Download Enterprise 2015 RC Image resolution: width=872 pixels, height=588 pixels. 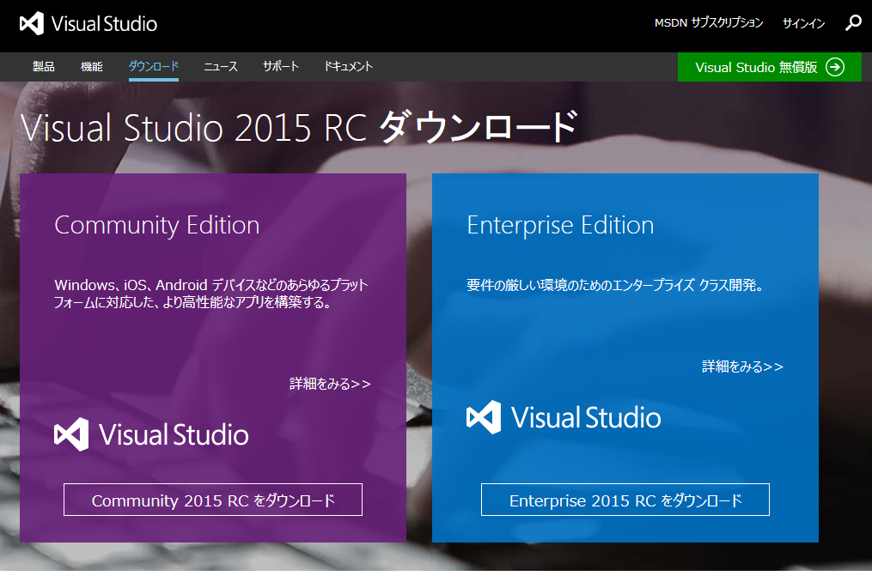tap(625, 500)
